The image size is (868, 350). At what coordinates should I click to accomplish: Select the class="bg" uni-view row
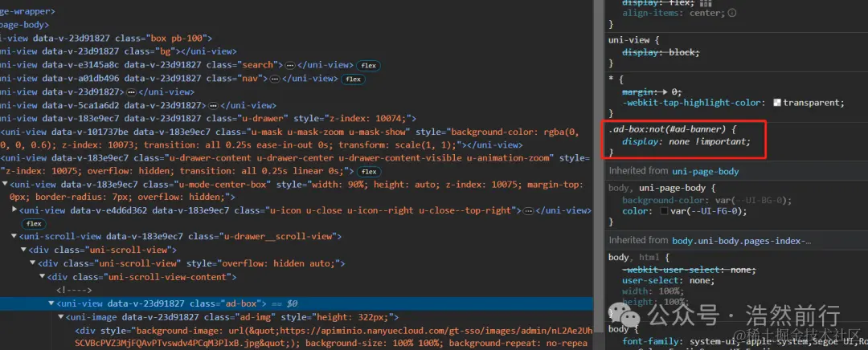(118, 52)
